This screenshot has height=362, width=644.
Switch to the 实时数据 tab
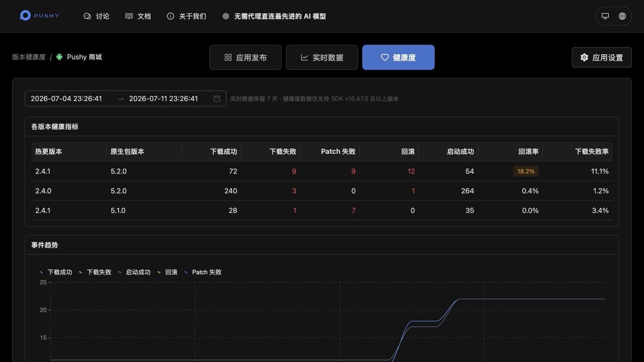pos(322,57)
